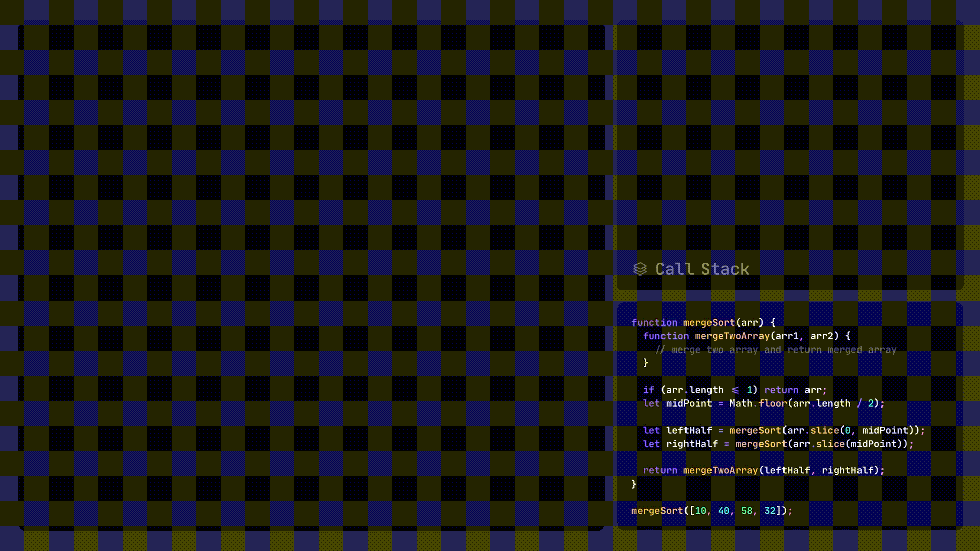Click the 'let rightHalf = mergeSort' line
This screenshot has width=980, height=551.
(x=778, y=444)
